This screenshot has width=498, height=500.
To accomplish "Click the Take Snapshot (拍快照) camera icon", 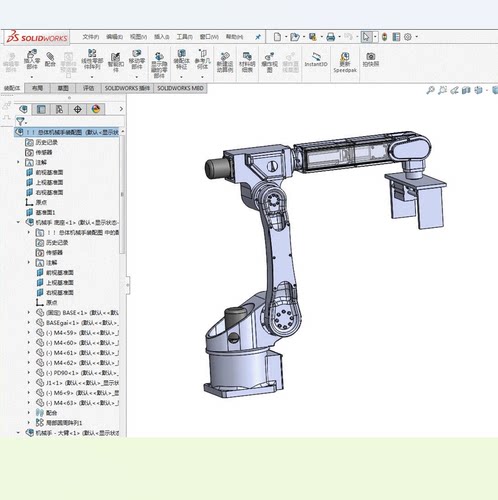I will [371, 59].
